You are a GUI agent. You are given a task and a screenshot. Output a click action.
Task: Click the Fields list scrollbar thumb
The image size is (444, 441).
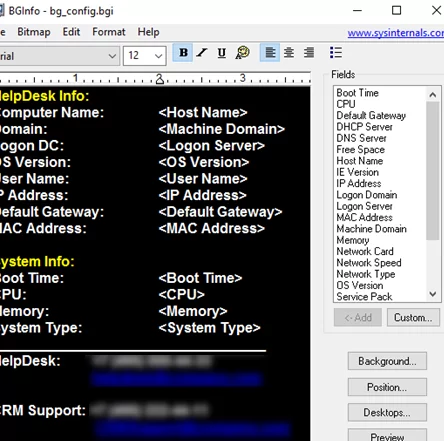click(433, 171)
